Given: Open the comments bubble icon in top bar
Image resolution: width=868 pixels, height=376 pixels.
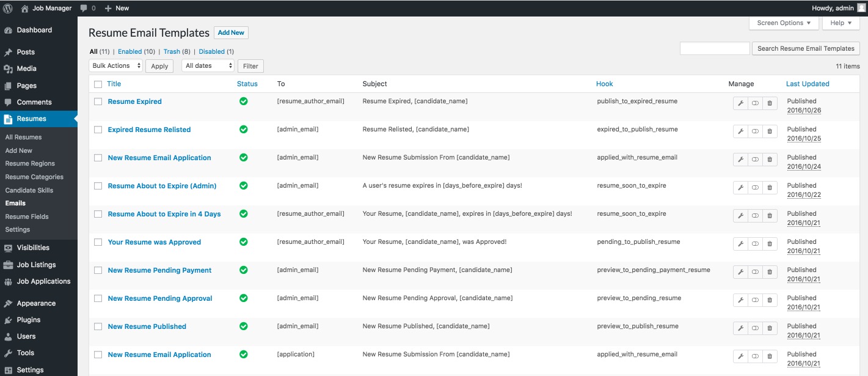Looking at the screenshot, I should click(x=84, y=8).
